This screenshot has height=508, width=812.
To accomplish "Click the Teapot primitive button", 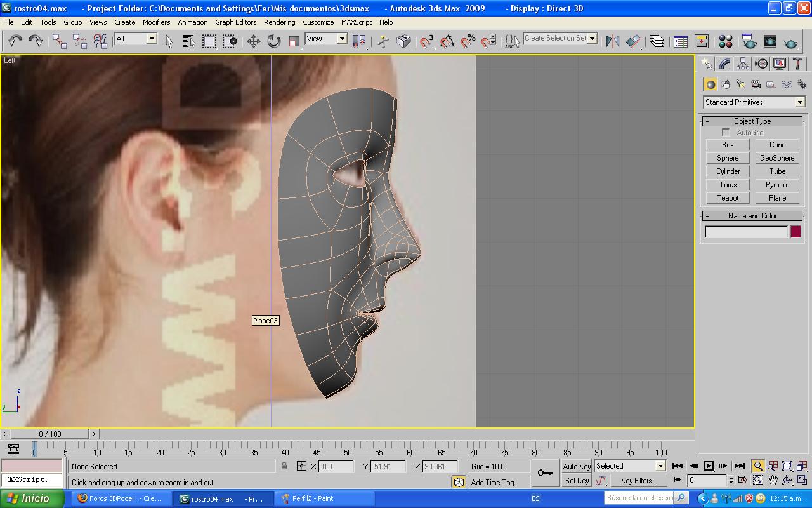I will 728,198.
